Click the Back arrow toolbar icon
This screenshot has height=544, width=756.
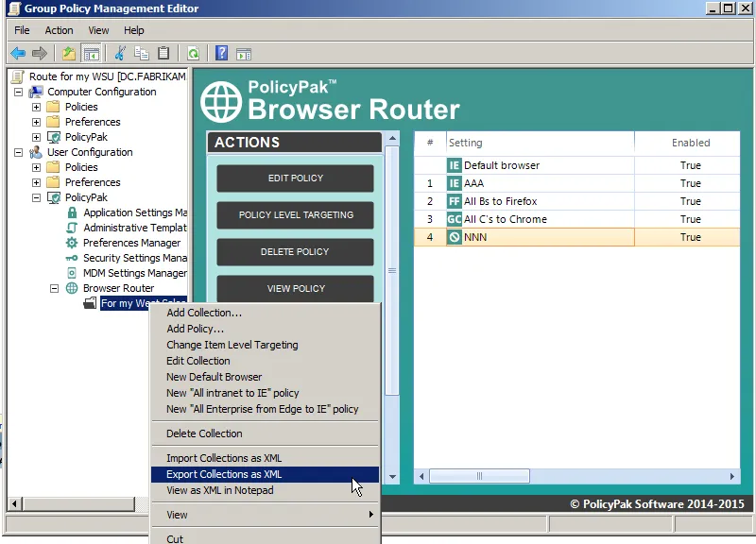tap(18, 54)
